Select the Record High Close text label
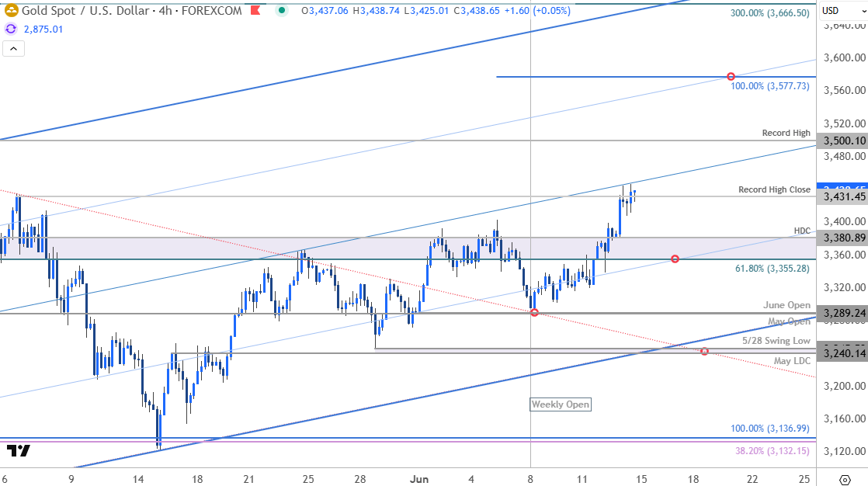 click(x=774, y=189)
